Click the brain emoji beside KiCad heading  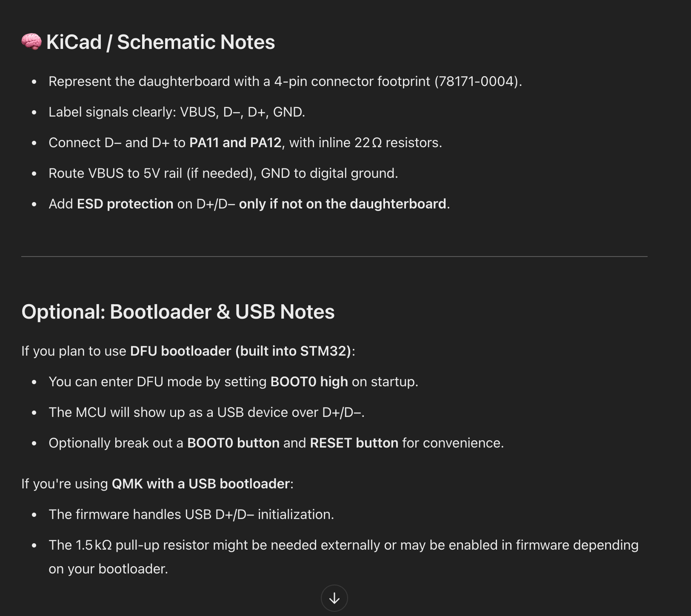tap(31, 42)
